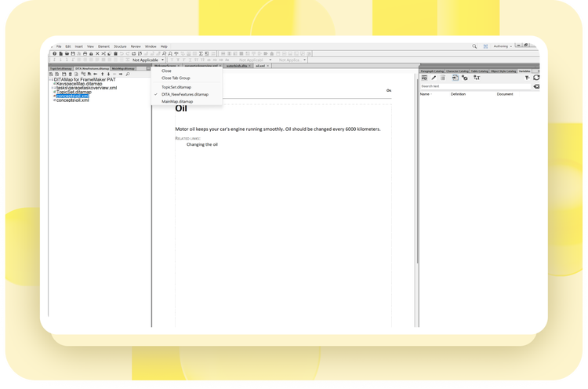
Task: Open the Element menu
Action: pos(103,46)
